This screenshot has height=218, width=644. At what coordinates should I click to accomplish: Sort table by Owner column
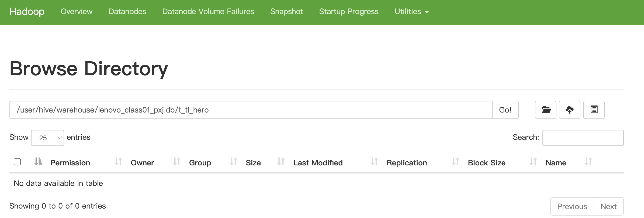tap(142, 163)
